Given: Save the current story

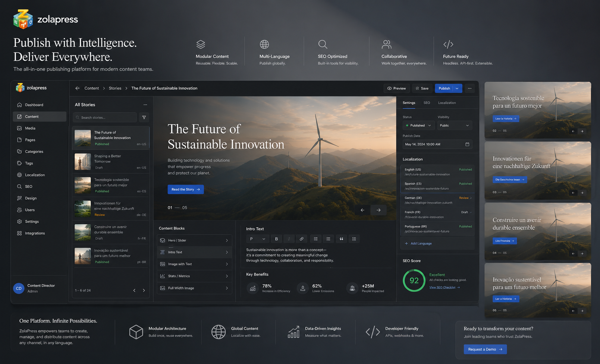Looking at the screenshot, I should (x=422, y=88).
